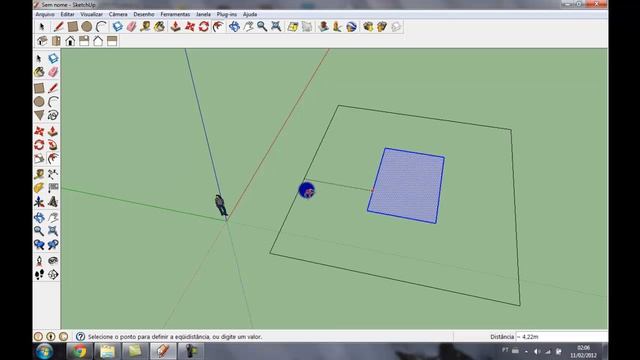This screenshot has height=360, width=640.
Task: Open the Ajuda menu
Action: click(250, 14)
